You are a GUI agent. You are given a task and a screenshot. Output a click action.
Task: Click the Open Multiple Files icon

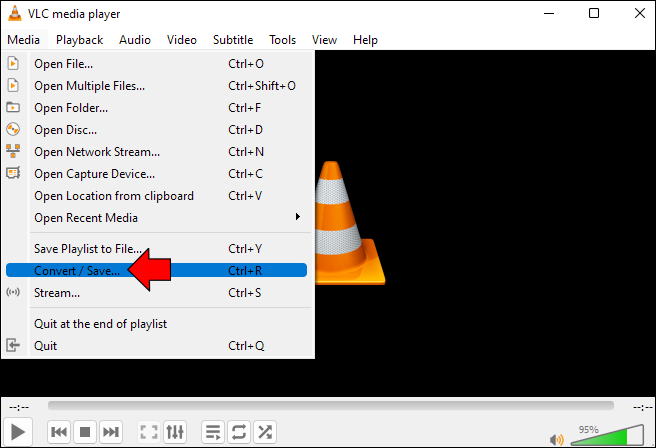[13, 85]
